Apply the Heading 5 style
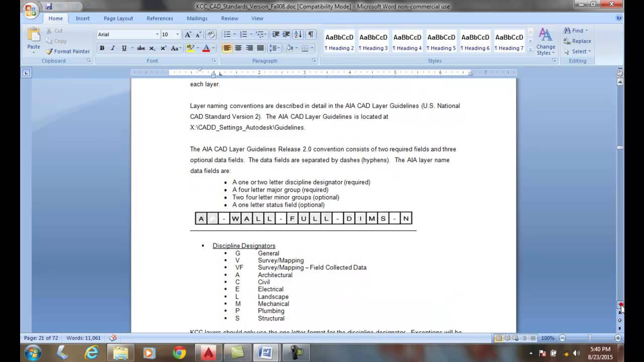The width and height of the screenshot is (644, 362). pyautogui.click(x=441, y=42)
